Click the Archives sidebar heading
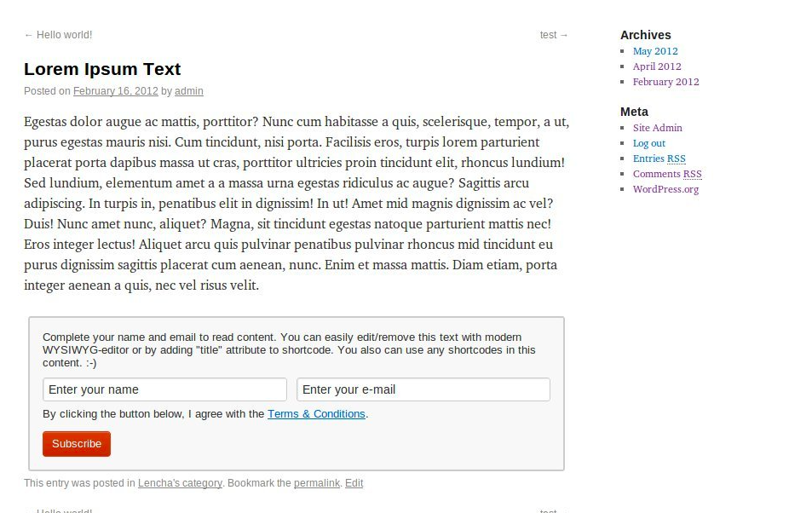Image resolution: width=812 pixels, height=513 pixels. click(x=645, y=35)
